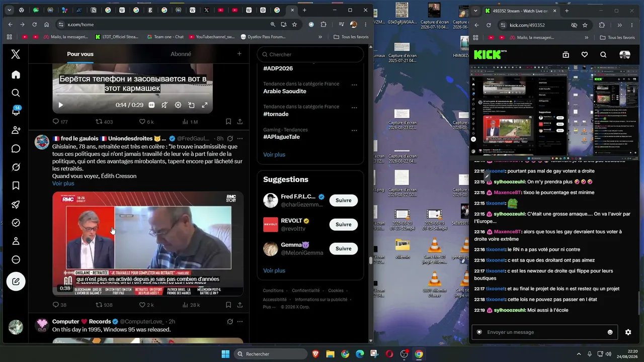Open the Team one - Chat bookmark

pos(165,37)
